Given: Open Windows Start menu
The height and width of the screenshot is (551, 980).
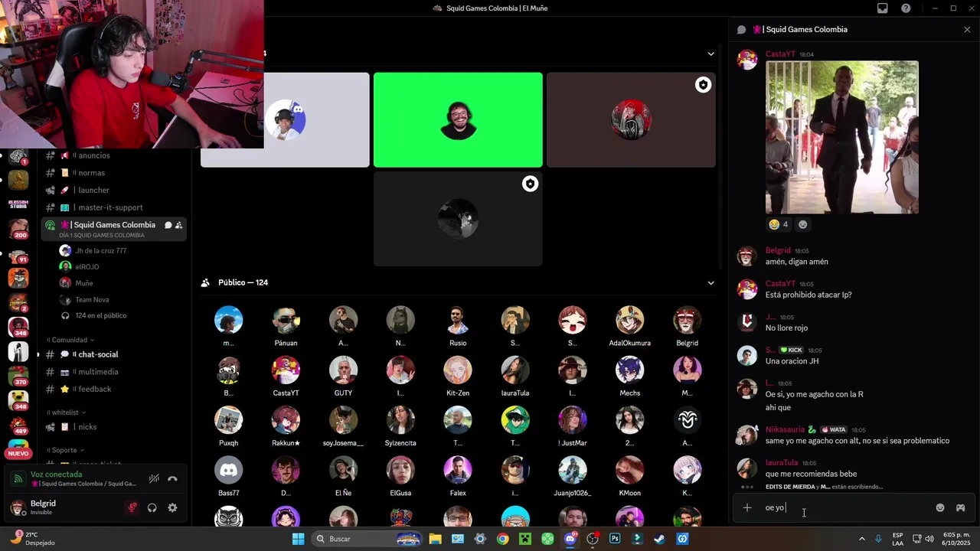Looking at the screenshot, I should (x=298, y=539).
